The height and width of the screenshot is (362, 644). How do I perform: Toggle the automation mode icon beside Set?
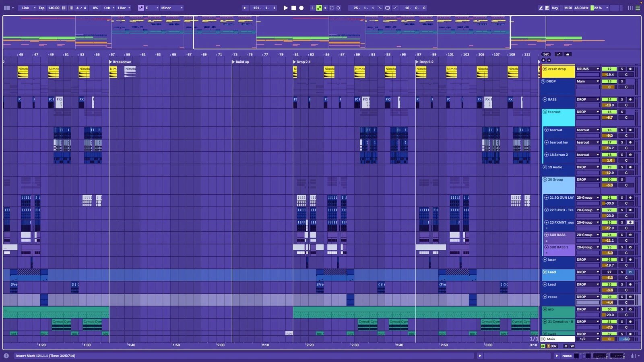coord(558,54)
